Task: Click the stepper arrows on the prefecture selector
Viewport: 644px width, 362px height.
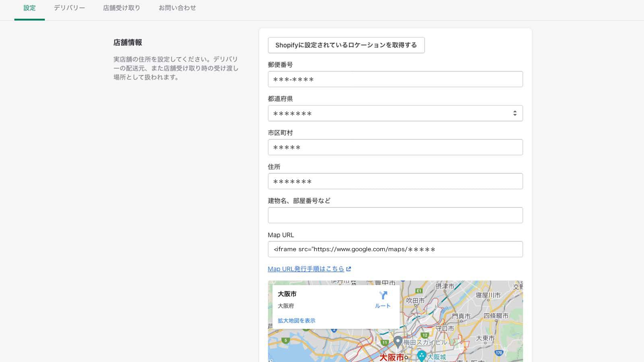Action: tap(514, 113)
